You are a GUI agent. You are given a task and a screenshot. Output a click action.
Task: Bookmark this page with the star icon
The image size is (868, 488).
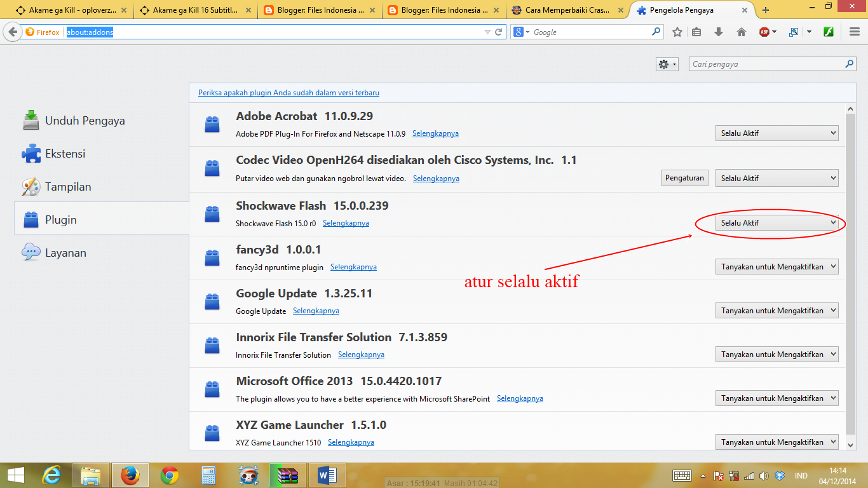coord(677,32)
